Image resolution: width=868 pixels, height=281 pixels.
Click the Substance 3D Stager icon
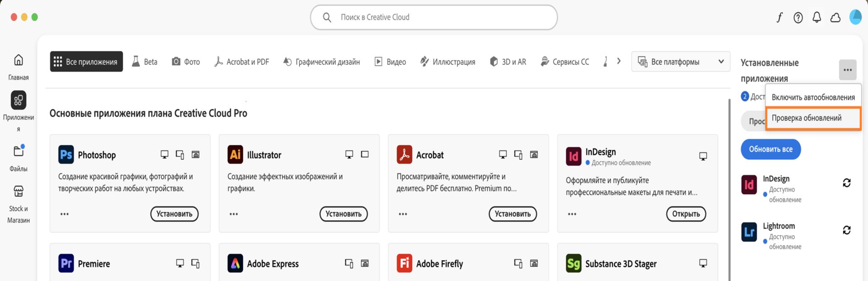tap(573, 263)
